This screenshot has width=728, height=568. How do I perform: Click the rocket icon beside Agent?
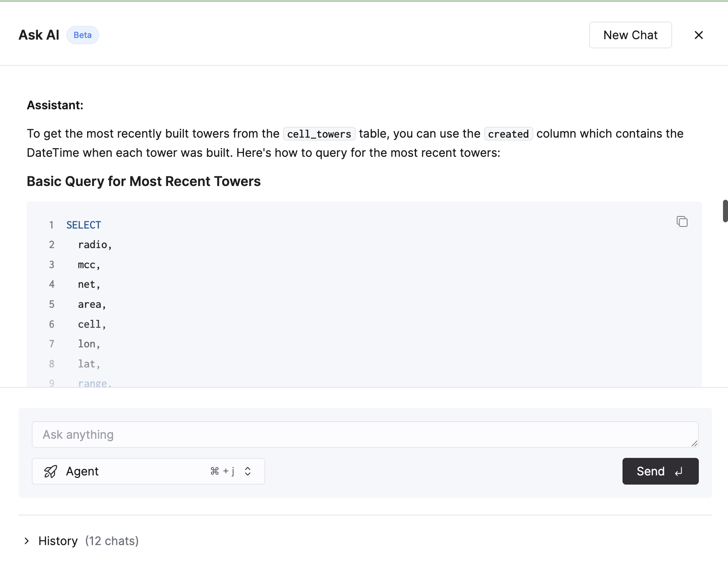[x=50, y=471]
